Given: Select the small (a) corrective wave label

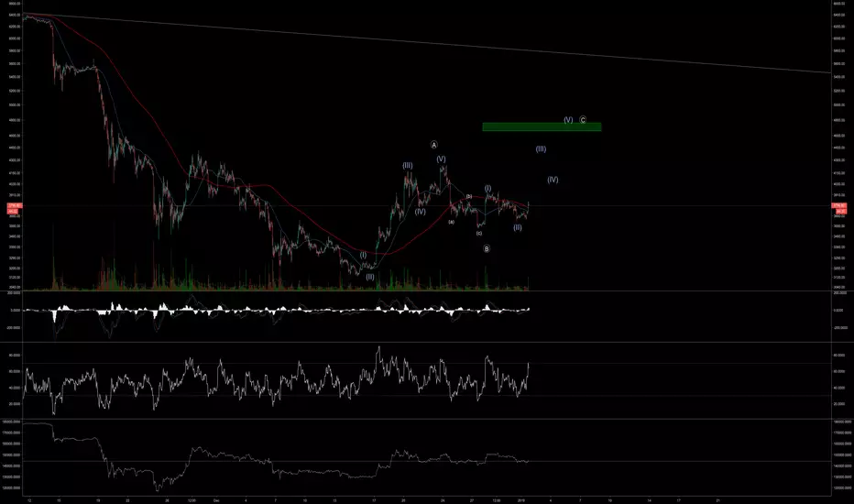Looking at the screenshot, I should click(452, 222).
